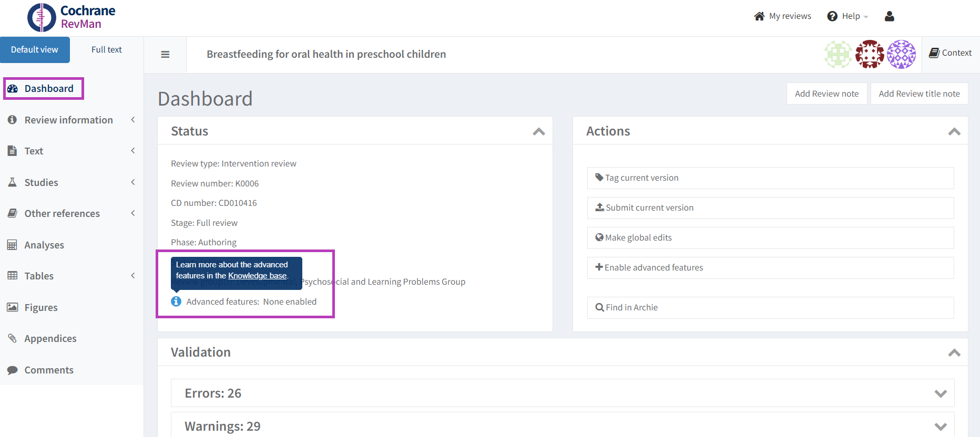Click Enable advanced features
This screenshot has height=437, width=980.
pyautogui.click(x=653, y=268)
